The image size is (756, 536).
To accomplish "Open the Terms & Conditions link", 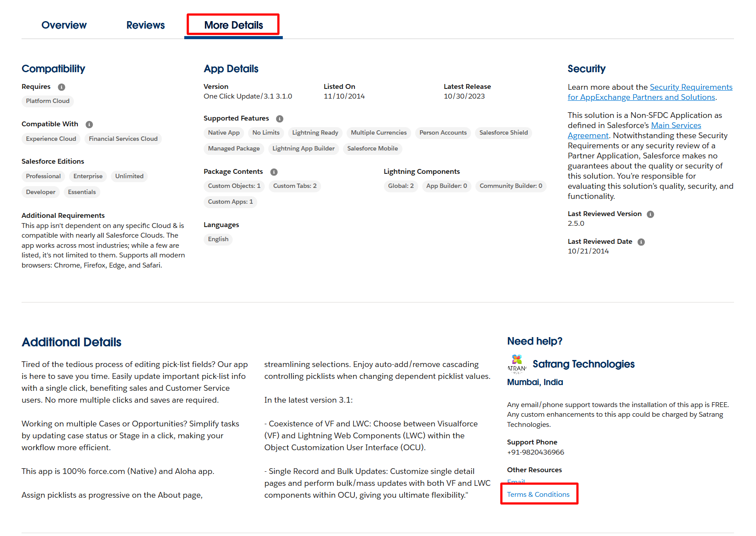I will [x=538, y=495].
